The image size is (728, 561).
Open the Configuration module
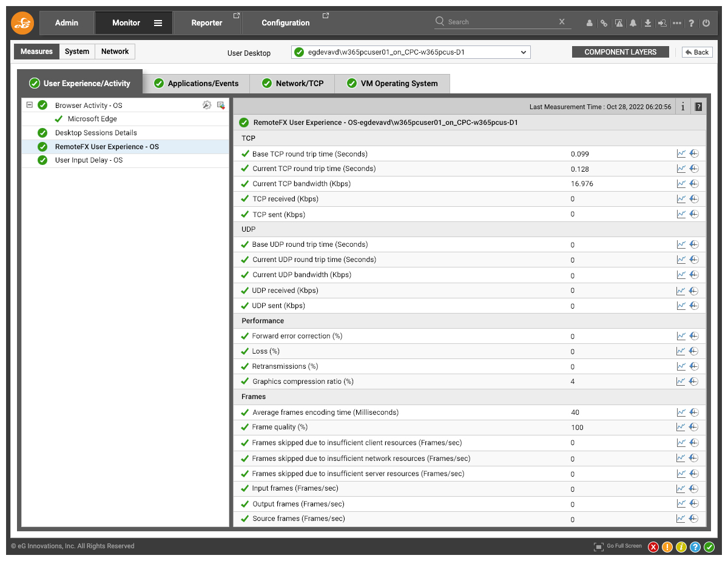286,23
